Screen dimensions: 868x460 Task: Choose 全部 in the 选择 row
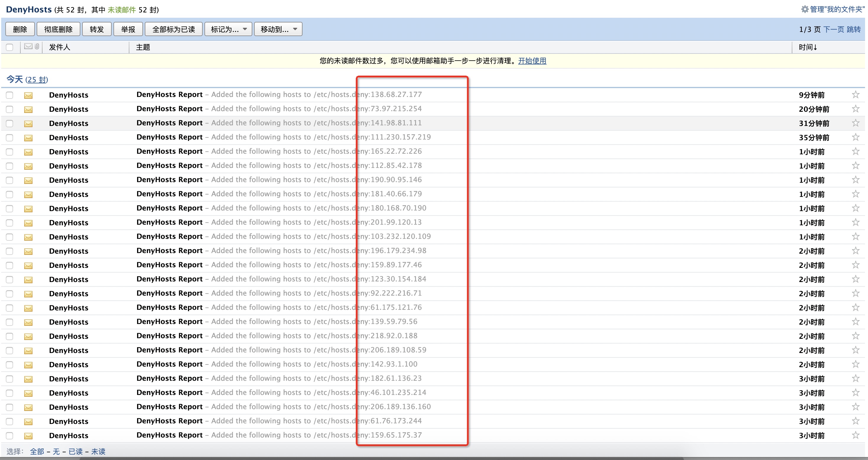pos(37,451)
